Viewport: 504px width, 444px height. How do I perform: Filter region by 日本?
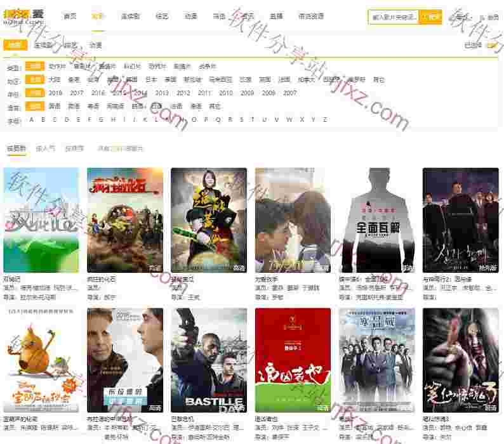click(151, 80)
